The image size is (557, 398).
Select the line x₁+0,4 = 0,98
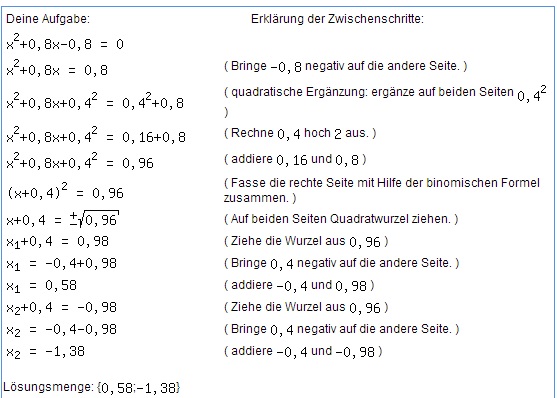[x=58, y=242]
